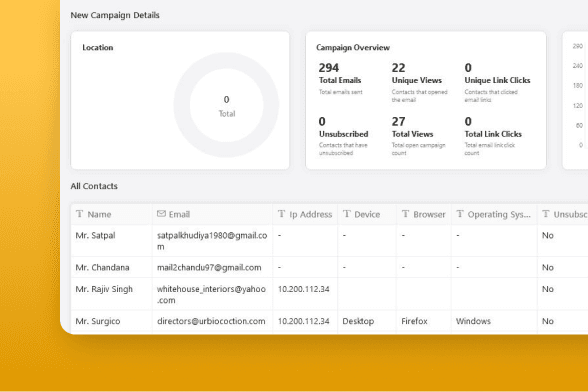Open the Mr. Satpal contact row
Viewport: 588px width, 392px height.
coord(329,241)
